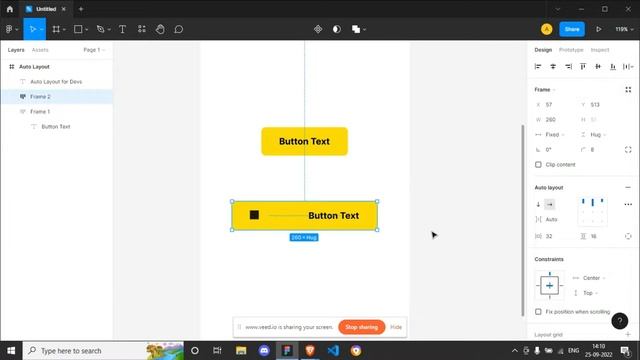Remove auto layout with minus button
640x360 pixels.
coord(628,188)
